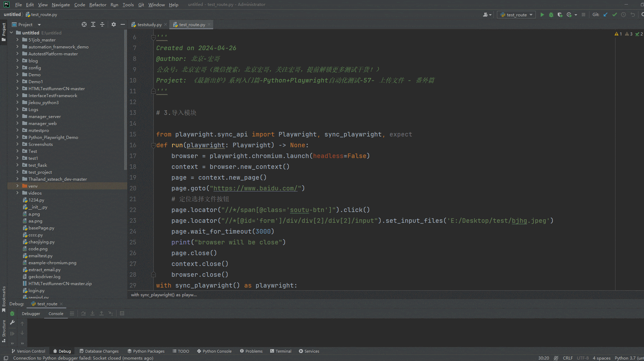Start debugging with the green bug icon in top toolbar
The image size is (644, 361).
[551, 15]
